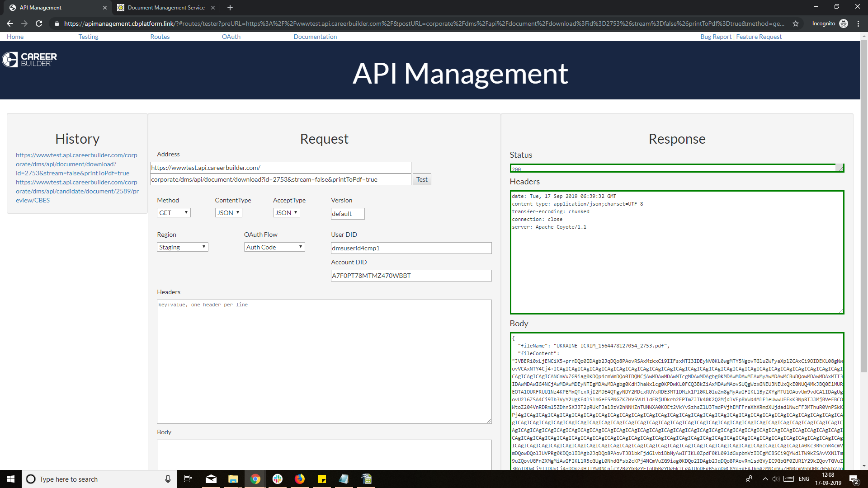Screen dimensions: 868x488
Task: Click the address base URL field
Action: point(280,168)
